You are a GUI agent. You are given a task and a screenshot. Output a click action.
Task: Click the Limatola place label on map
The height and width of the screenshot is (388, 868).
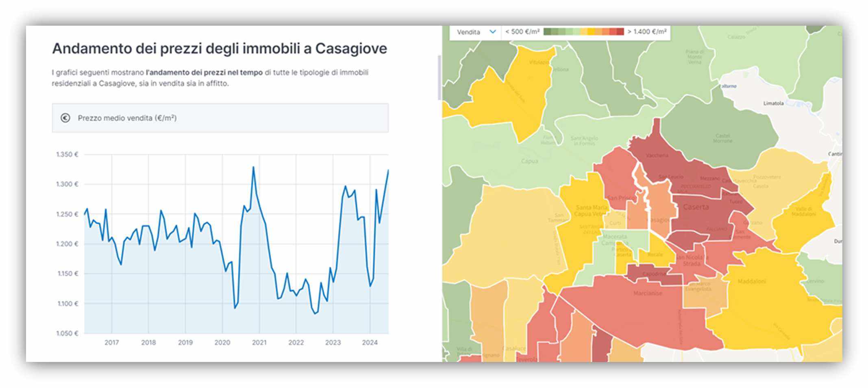[773, 103]
